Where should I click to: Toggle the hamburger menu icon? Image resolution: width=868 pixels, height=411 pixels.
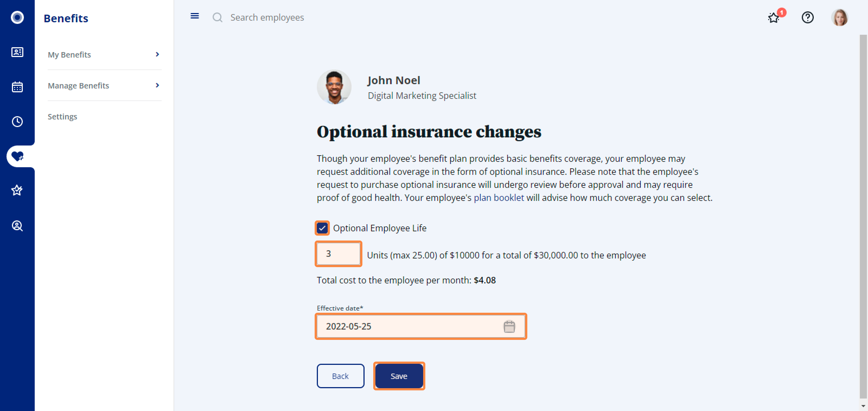click(x=195, y=16)
